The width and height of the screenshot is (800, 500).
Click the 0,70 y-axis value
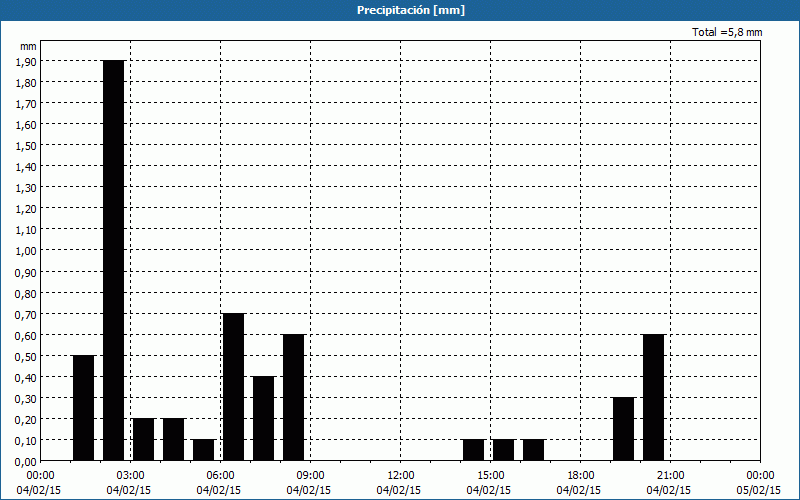point(26,314)
